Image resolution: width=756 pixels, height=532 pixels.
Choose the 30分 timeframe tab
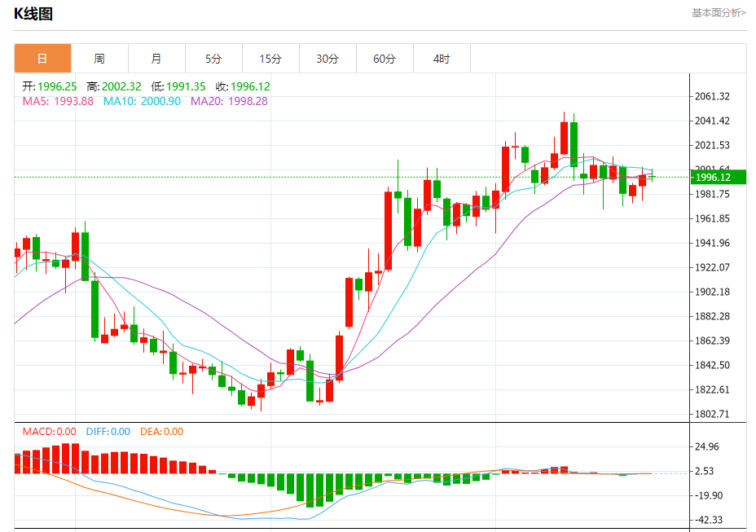327,59
